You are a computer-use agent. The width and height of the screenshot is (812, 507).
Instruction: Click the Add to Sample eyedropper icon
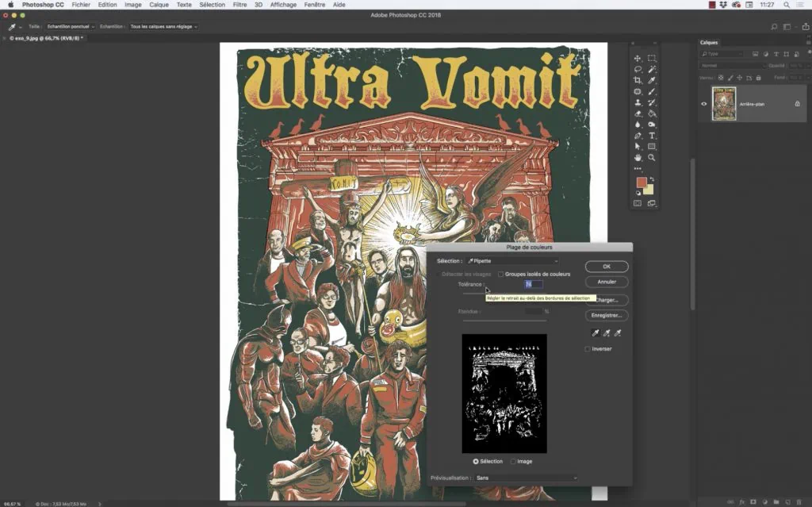607,334
